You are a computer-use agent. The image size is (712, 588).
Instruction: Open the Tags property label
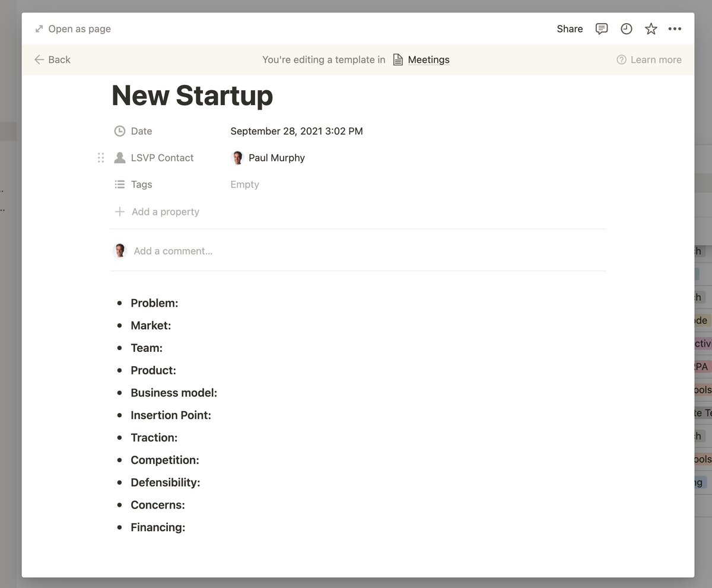point(141,185)
